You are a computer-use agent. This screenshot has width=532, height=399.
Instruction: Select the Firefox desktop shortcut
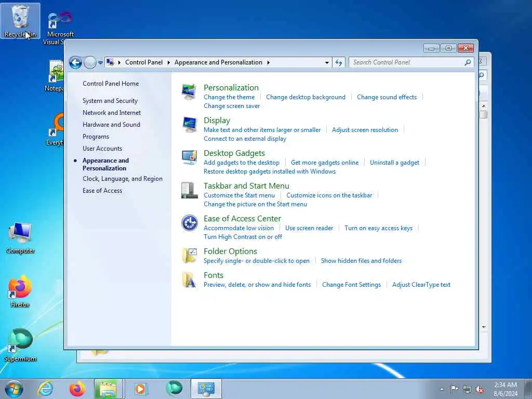(20, 292)
